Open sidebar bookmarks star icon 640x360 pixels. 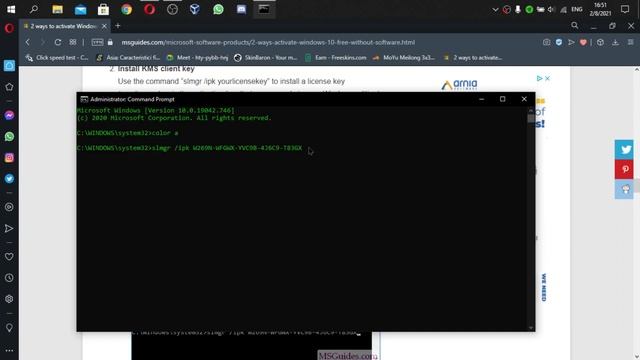tap(9, 87)
